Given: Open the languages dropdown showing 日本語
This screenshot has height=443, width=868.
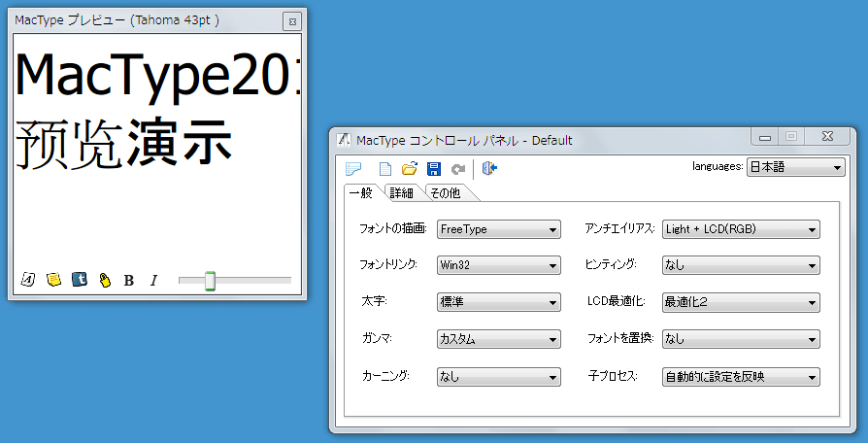Looking at the screenshot, I should (795, 167).
